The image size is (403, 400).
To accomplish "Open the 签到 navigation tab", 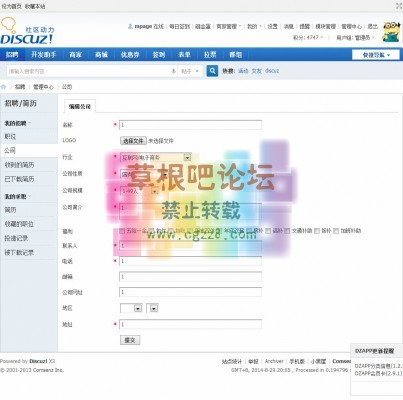I will coord(159,55).
